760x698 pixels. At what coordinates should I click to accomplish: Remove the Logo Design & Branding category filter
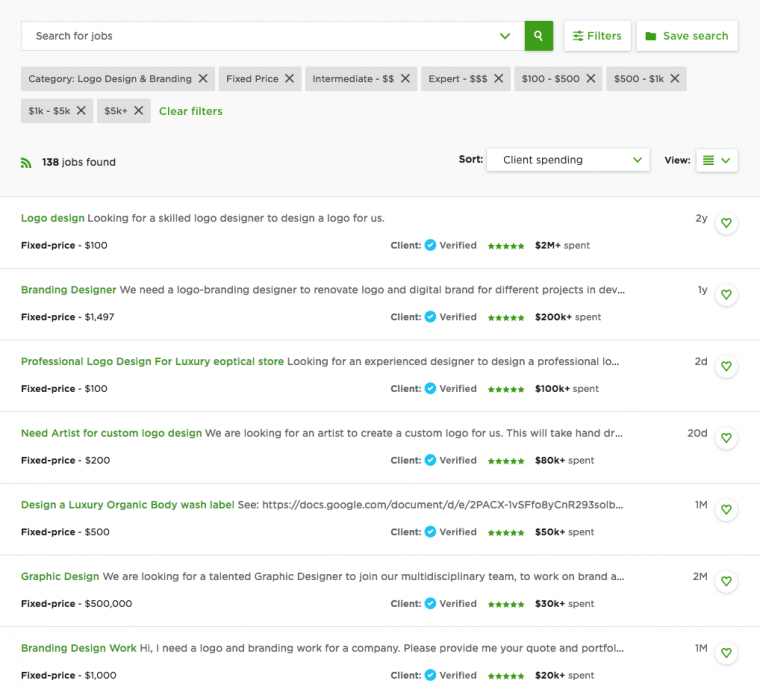(x=203, y=79)
